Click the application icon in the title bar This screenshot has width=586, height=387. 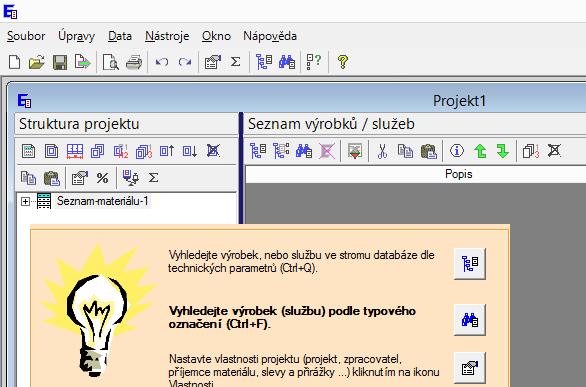click(x=10, y=12)
